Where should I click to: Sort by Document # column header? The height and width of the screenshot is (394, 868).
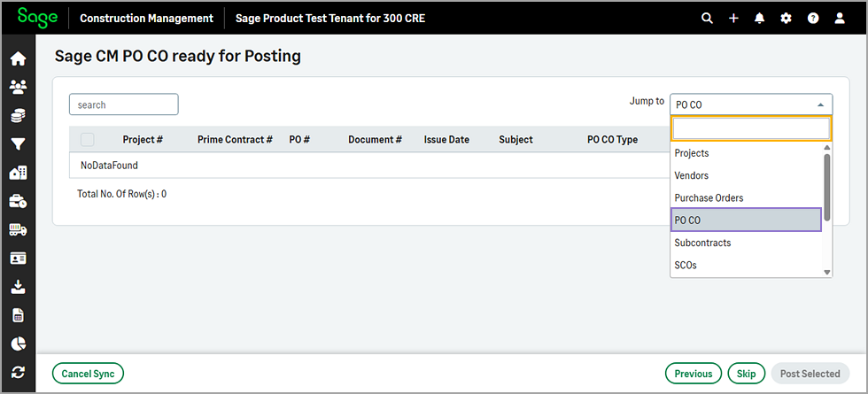tap(375, 140)
